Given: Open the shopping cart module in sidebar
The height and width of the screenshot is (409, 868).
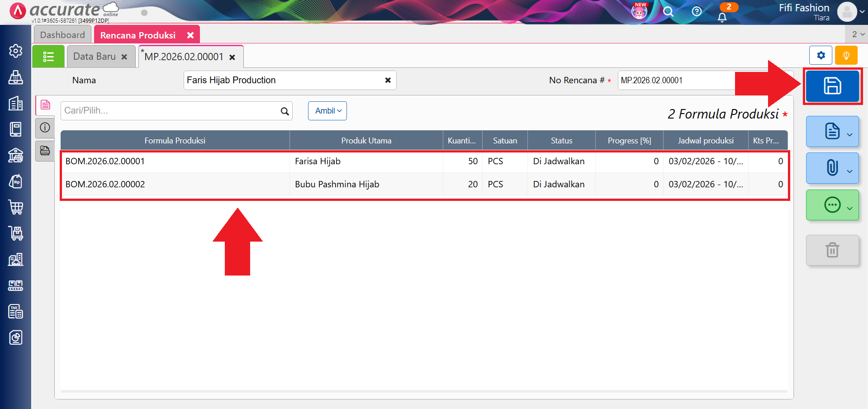Looking at the screenshot, I should click(16, 207).
